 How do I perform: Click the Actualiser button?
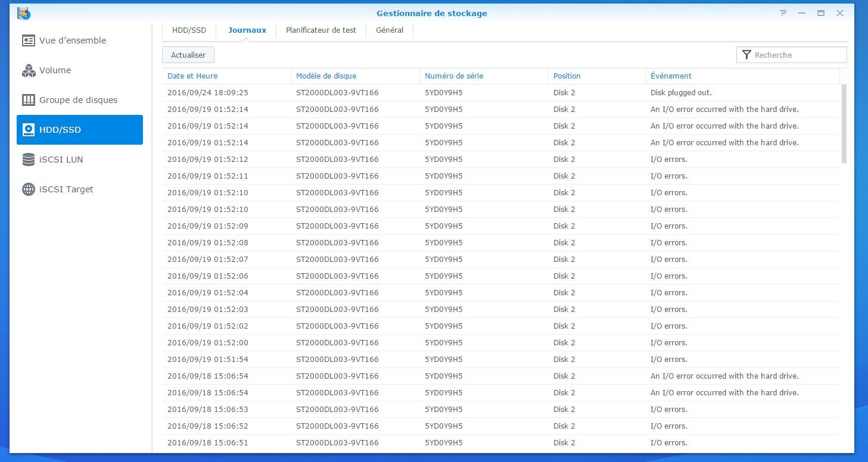(x=188, y=55)
